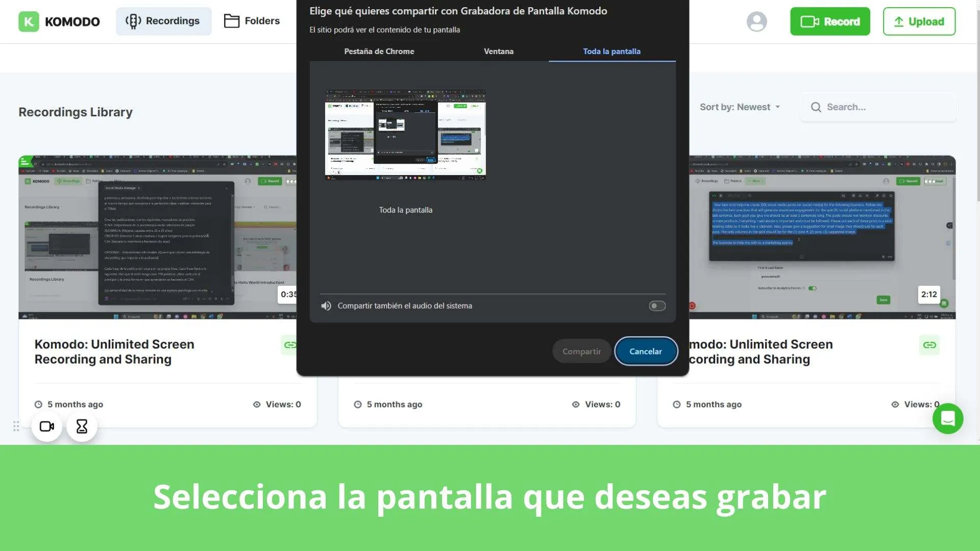980x551 pixels.
Task: Select Pestaña de Chrome tab
Action: [x=379, y=51]
